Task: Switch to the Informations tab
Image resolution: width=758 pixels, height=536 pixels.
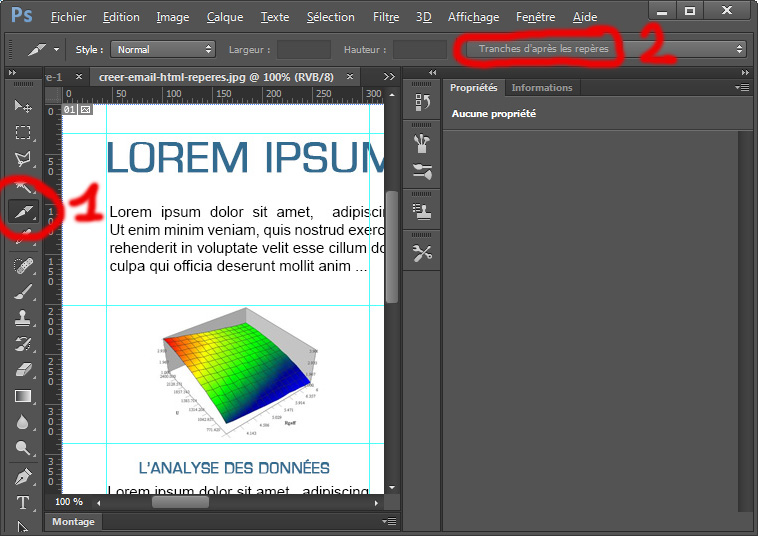Action: (542, 87)
